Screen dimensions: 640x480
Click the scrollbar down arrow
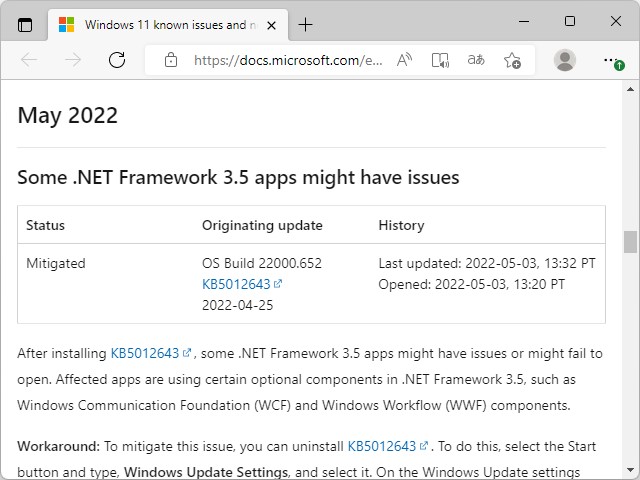point(630,471)
